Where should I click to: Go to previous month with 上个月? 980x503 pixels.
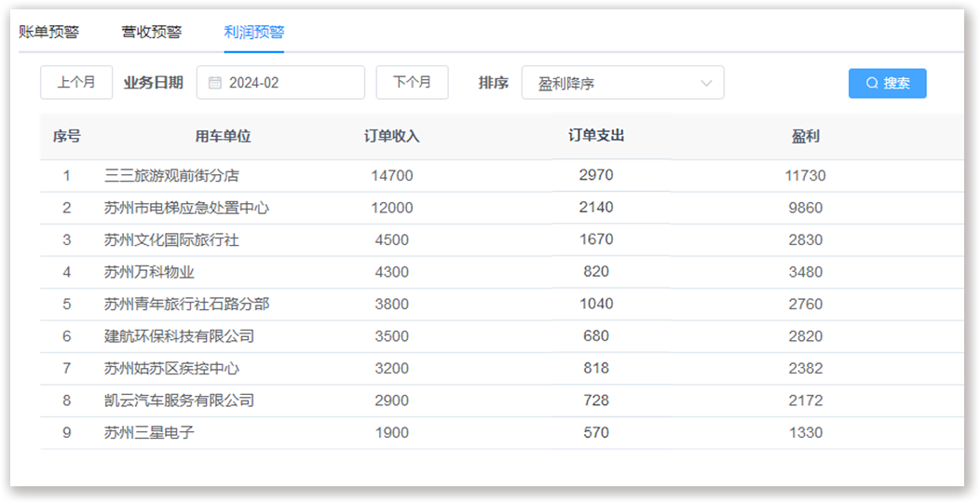pos(76,82)
